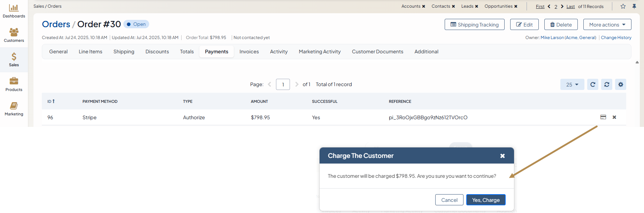The width and height of the screenshot is (644, 213).
Task: Expand the More actions dropdown
Action: click(607, 24)
